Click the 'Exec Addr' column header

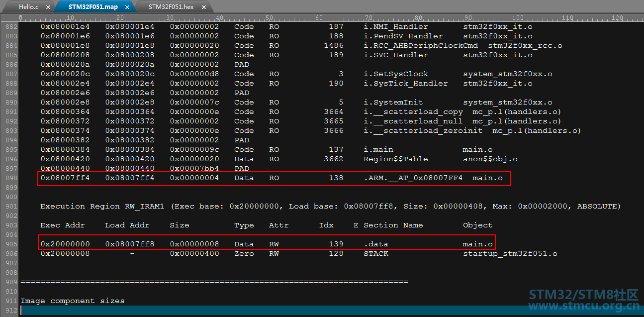click(63, 225)
